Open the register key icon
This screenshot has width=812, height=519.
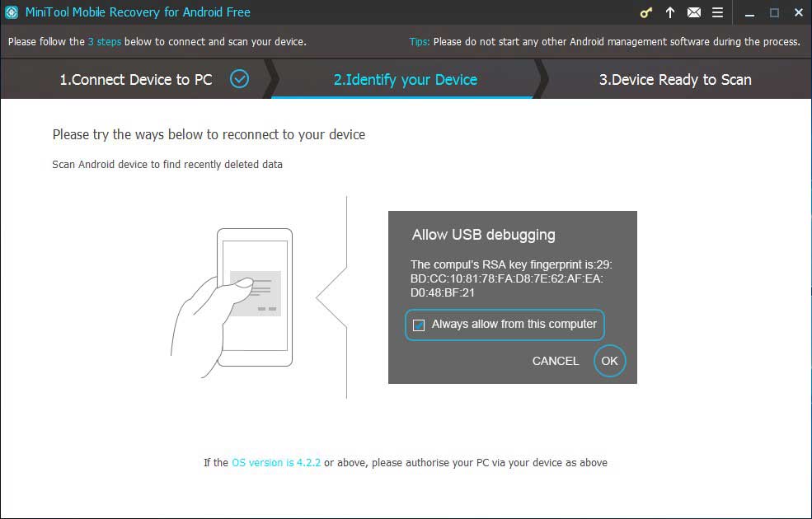point(645,13)
